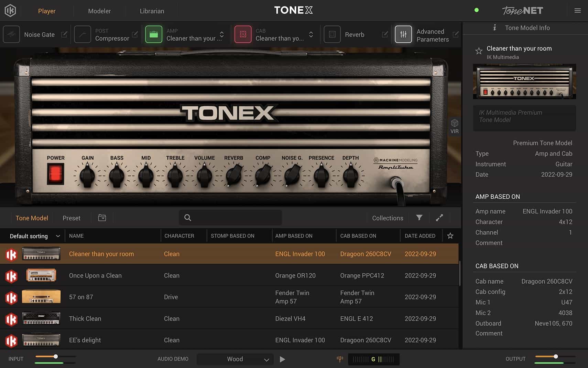This screenshot has height=368, width=588.
Task: Open Advanced Parameters popout icon
Action: 456,34
